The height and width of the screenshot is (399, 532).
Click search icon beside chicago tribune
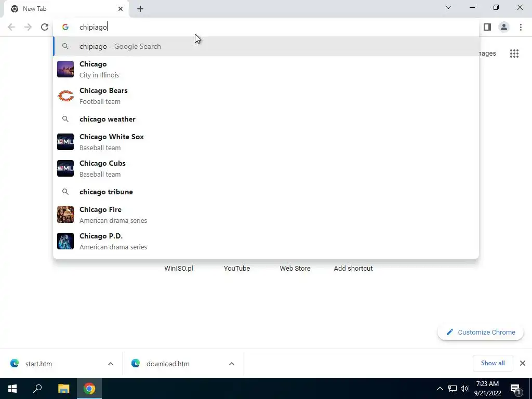(65, 192)
